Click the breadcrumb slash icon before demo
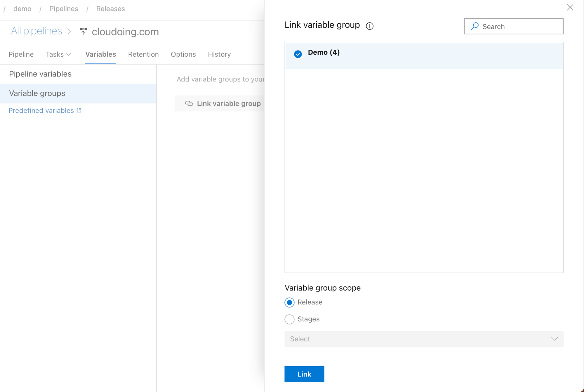 coord(5,8)
